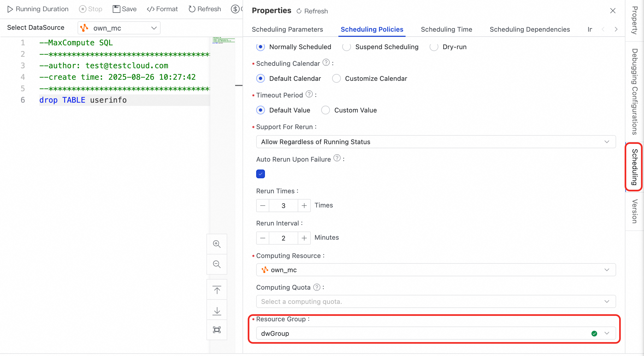Click the fit-to-screen icon
644x356 pixels.
click(217, 330)
